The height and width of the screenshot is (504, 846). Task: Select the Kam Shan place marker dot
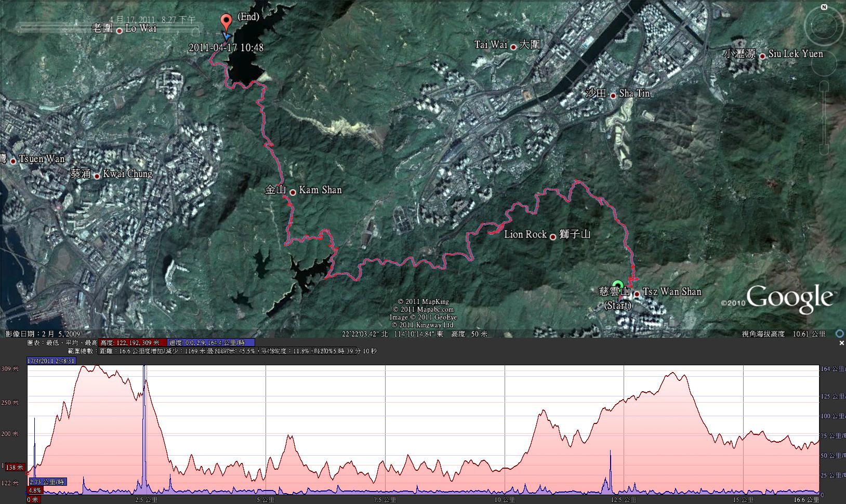tap(293, 192)
